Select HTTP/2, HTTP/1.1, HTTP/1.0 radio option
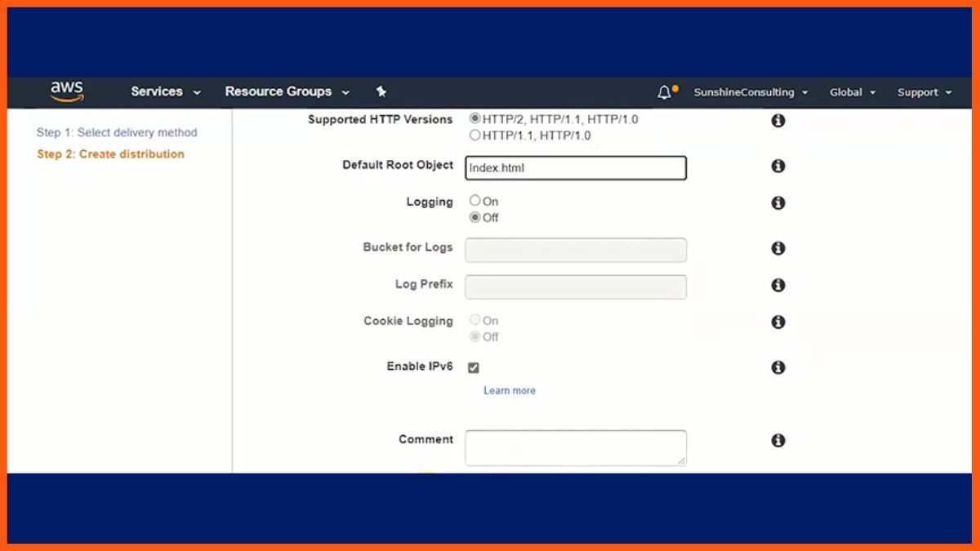Viewport: 980px width, 551px height. 475,119
